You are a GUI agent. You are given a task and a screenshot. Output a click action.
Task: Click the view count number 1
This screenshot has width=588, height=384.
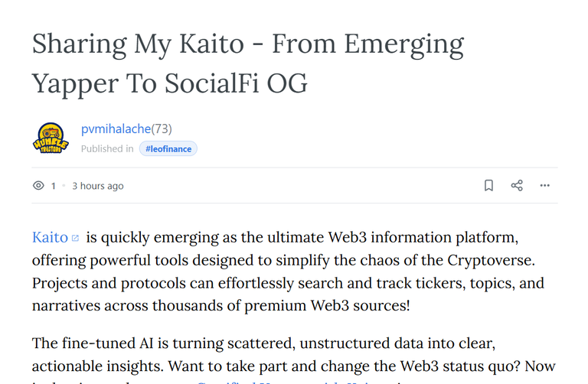coord(54,186)
